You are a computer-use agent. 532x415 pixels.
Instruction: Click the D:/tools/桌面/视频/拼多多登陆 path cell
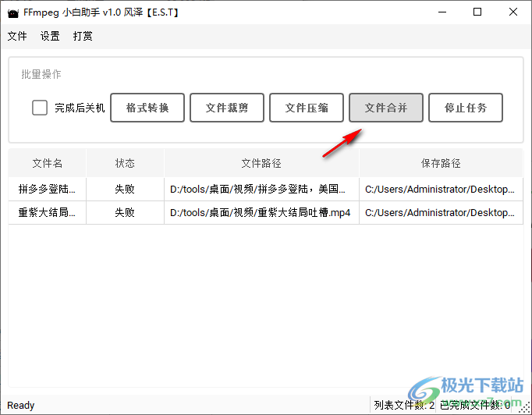point(261,189)
